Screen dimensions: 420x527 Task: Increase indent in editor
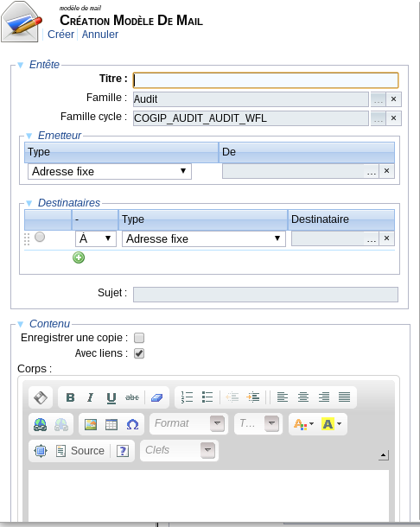point(253,397)
